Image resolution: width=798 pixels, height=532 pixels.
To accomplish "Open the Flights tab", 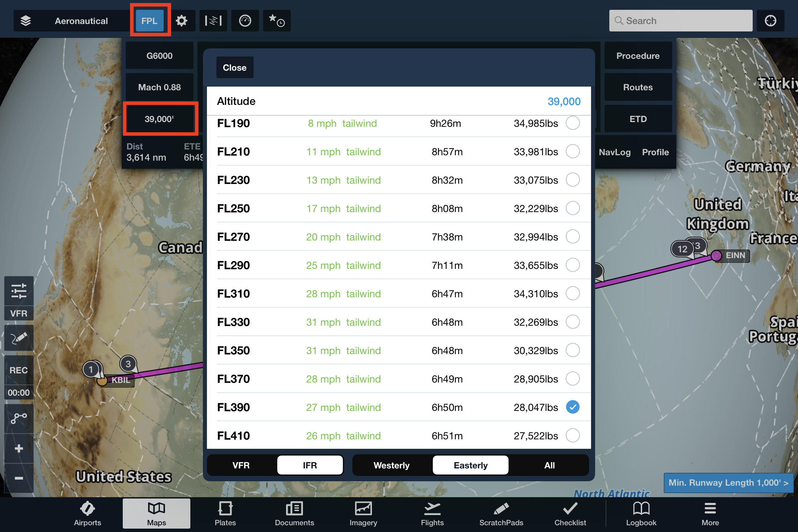I will coord(432,514).
